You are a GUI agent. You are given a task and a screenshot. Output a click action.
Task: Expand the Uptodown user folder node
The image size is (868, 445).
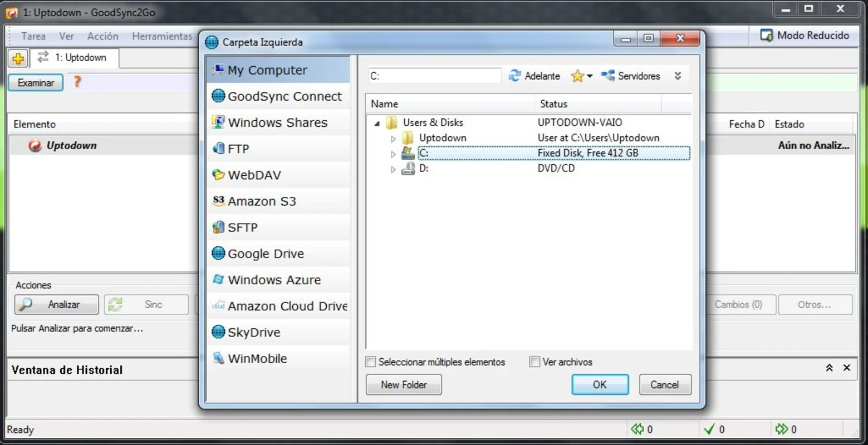tap(393, 139)
